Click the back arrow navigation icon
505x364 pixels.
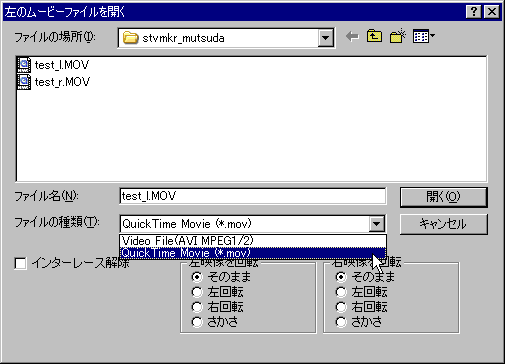point(352,36)
